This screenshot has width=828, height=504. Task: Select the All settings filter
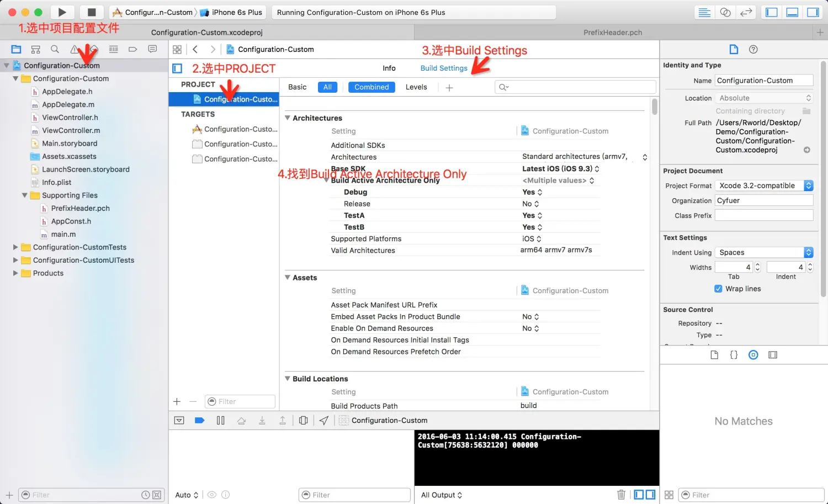(327, 87)
